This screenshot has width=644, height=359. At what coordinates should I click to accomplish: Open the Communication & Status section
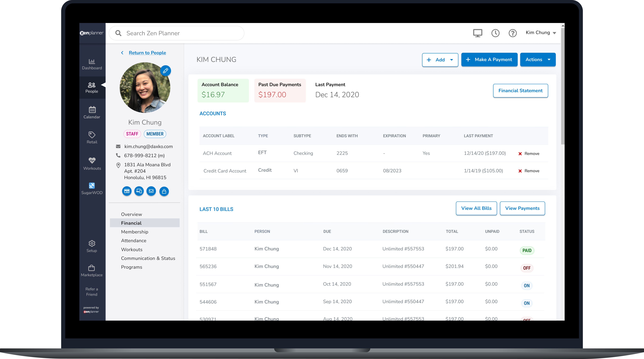148,258
